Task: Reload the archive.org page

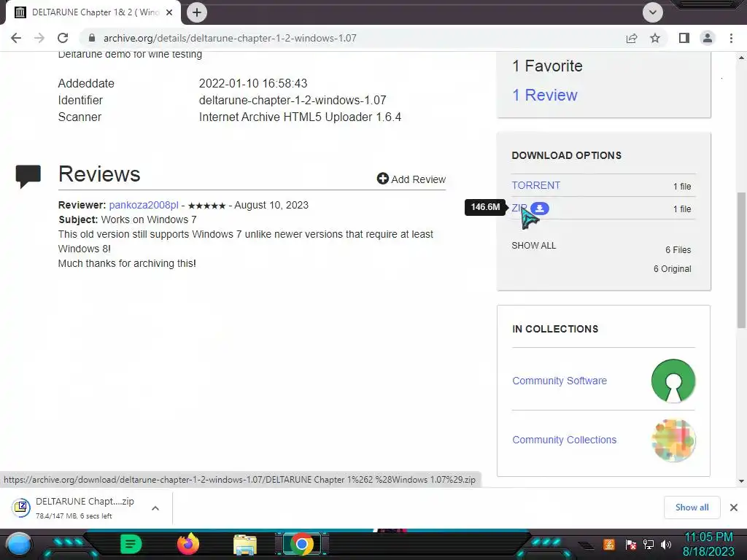Action: (63, 38)
